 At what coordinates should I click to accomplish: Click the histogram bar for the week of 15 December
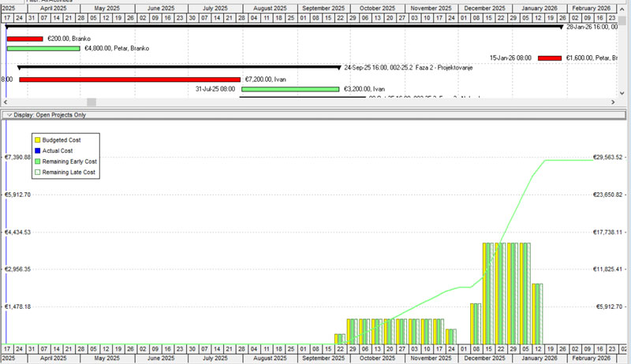tap(488, 293)
